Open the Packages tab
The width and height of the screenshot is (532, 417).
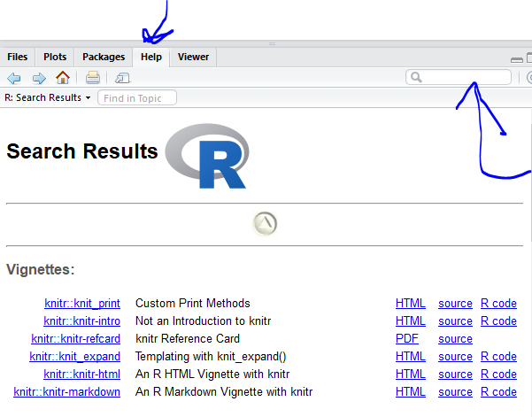click(104, 58)
